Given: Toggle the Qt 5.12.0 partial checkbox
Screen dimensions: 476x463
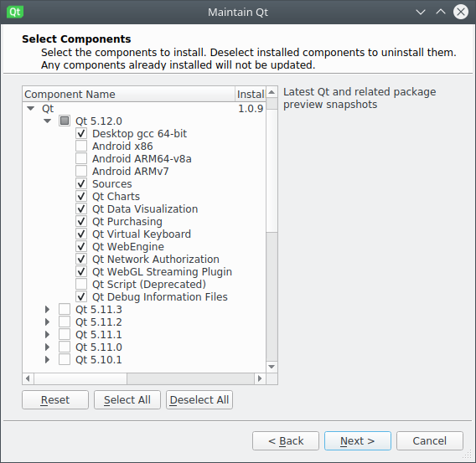Looking at the screenshot, I should click(x=65, y=121).
